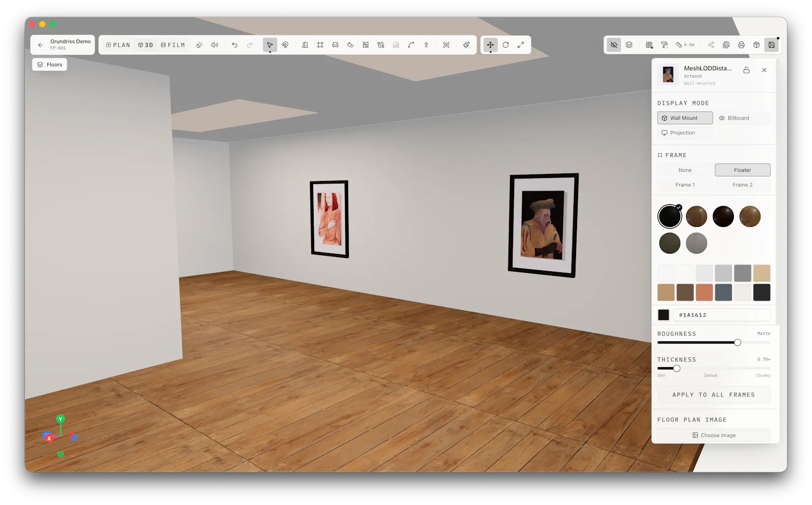This screenshot has width=812, height=505.
Task: Select the light oak wood material sphere
Action: tap(750, 217)
